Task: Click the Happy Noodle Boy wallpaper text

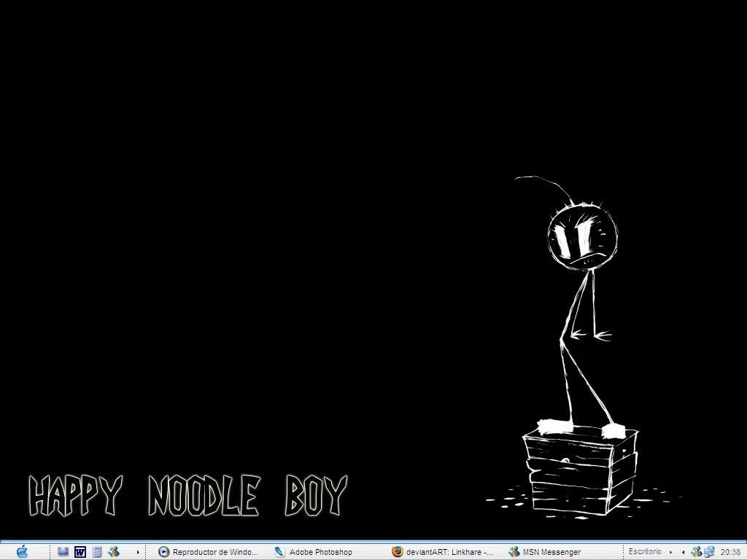Action: (x=187, y=496)
